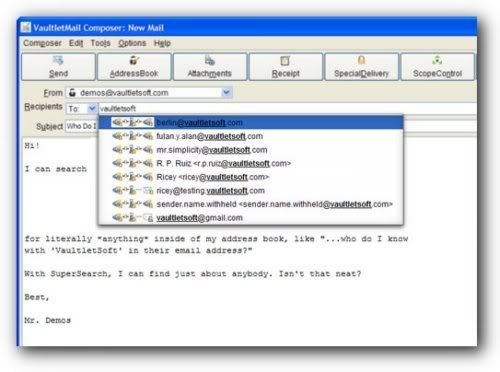Select the R. P. Ruiz suggestion

[251, 163]
